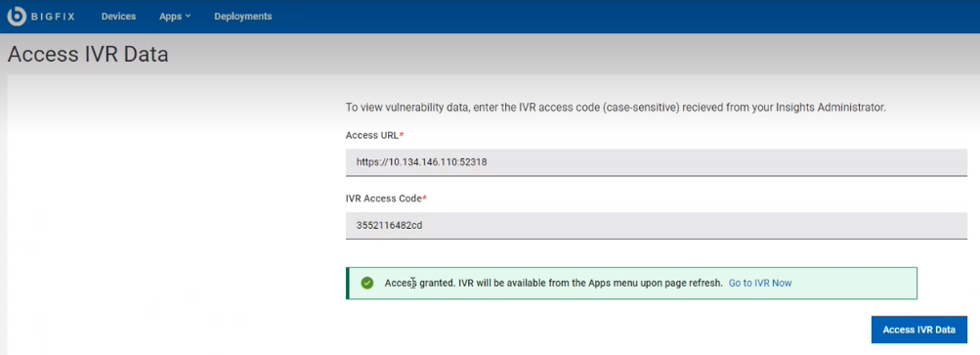Focus the Access URL input field
The width and height of the screenshot is (980, 355).
(x=657, y=162)
